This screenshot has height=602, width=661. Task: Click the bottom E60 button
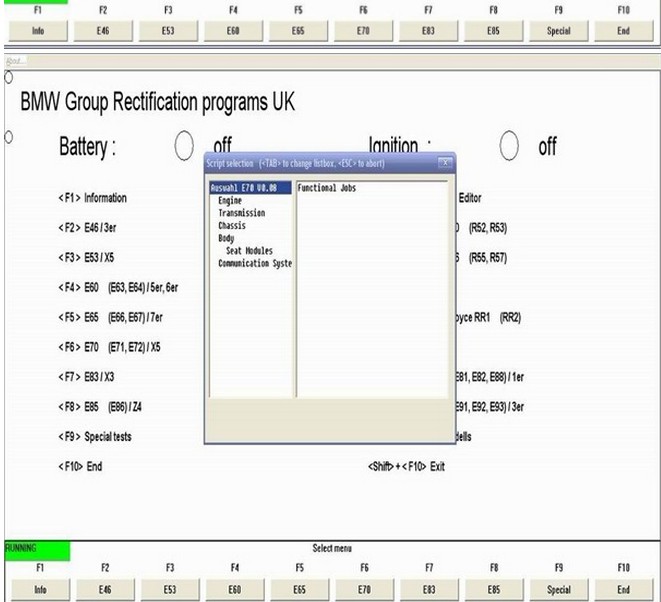coord(235,589)
